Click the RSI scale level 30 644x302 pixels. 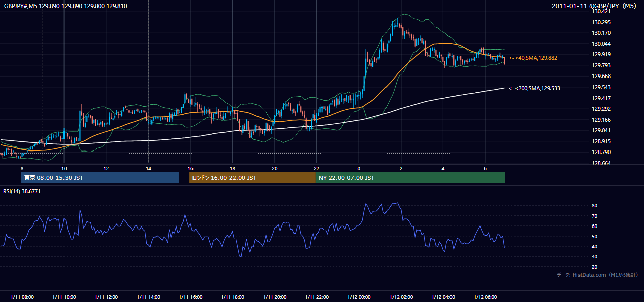tap(595, 257)
